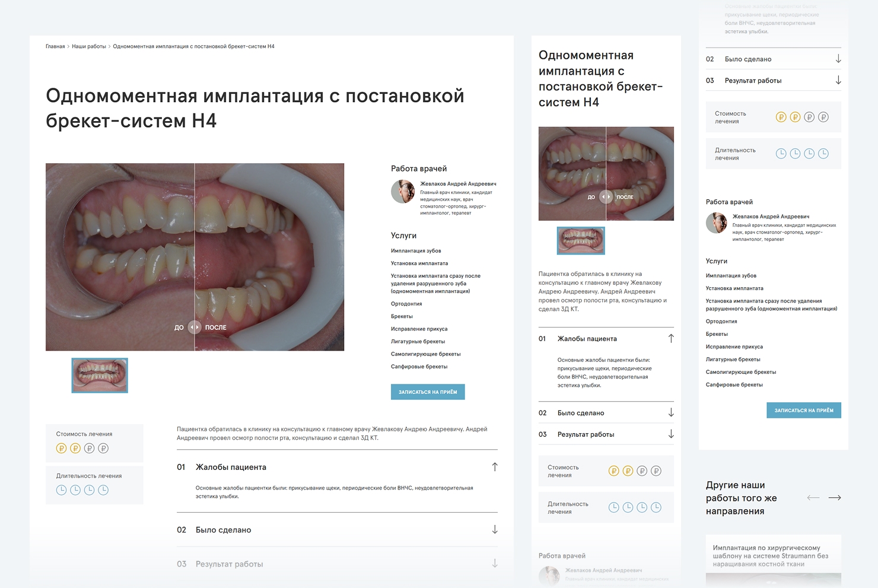Open 'Сапфировые брекеты' link in desktop layout
The width and height of the screenshot is (878, 588).
(x=419, y=367)
